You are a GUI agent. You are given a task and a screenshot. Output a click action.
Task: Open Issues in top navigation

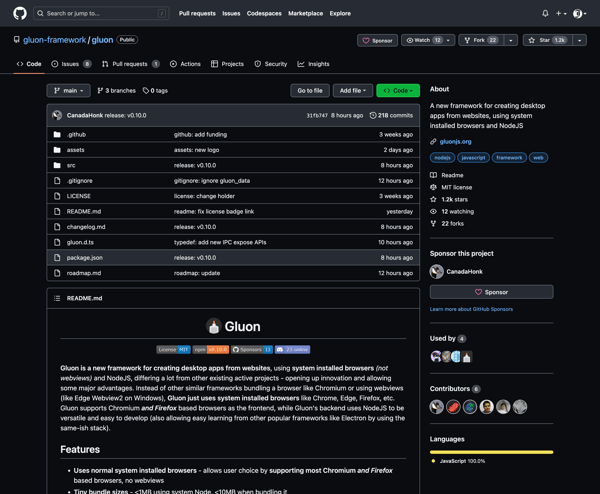coord(231,13)
